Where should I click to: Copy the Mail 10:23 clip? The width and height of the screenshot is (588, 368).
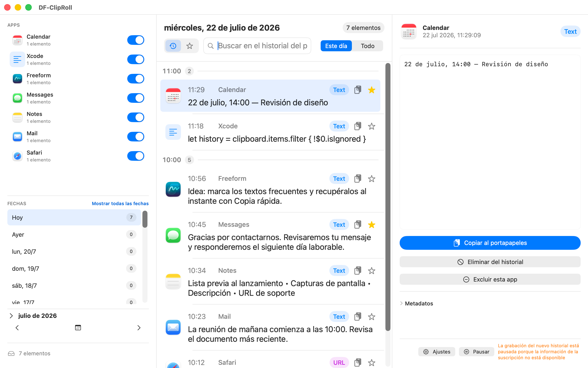click(358, 317)
